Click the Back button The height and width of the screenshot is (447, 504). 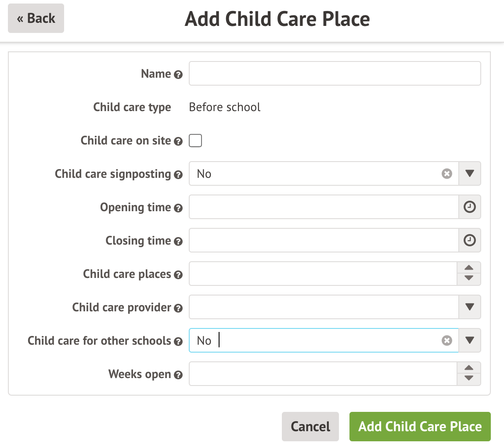pyautogui.click(x=36, y=18)
